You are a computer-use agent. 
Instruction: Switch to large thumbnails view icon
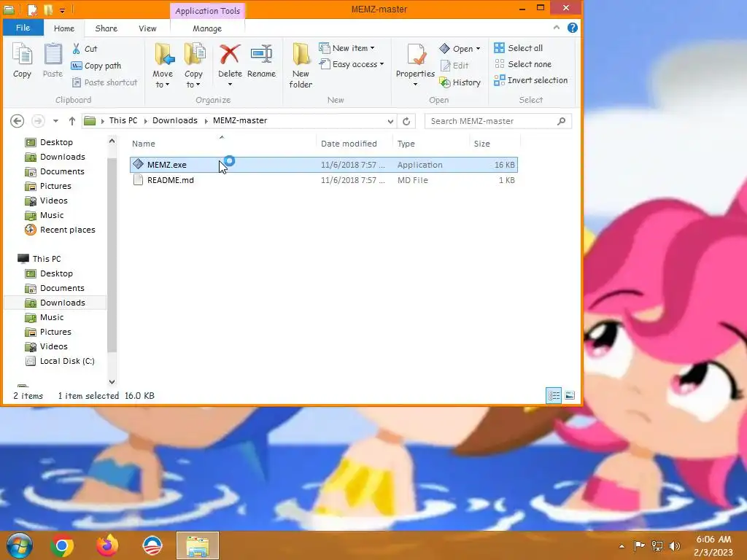[x=570, y=395]
